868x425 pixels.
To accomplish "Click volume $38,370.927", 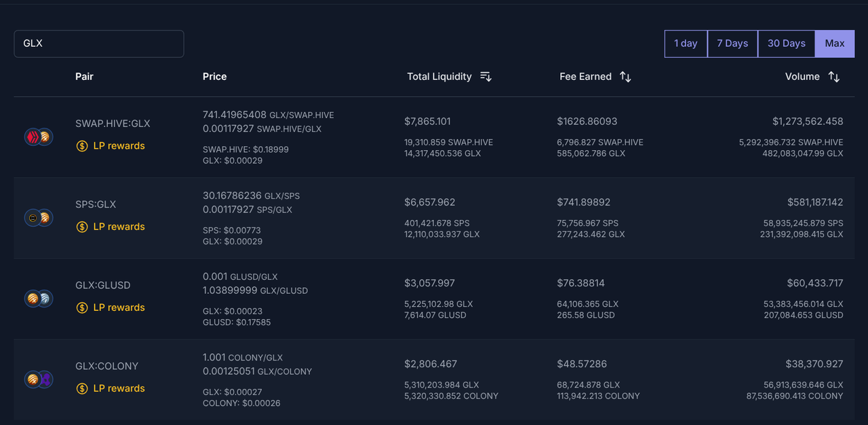I will click(x=814, y=364).
